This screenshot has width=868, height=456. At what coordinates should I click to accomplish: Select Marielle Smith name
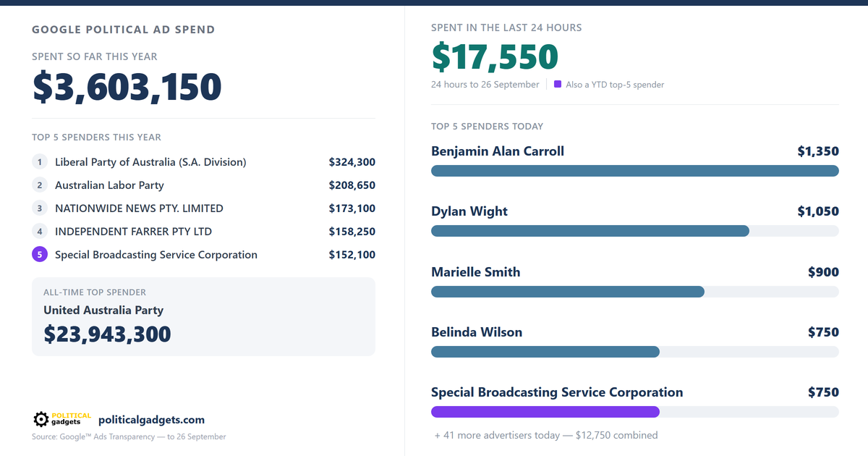point(476,272)
